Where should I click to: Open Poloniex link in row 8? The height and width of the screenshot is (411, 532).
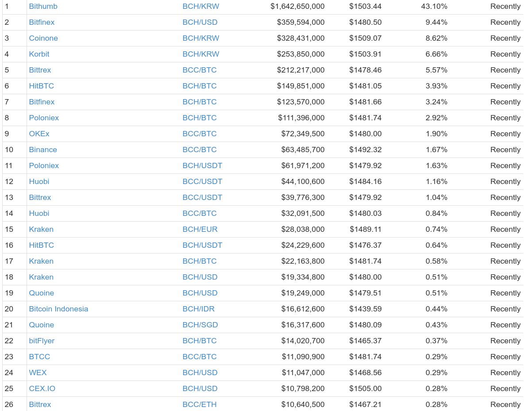coord(44,118)
